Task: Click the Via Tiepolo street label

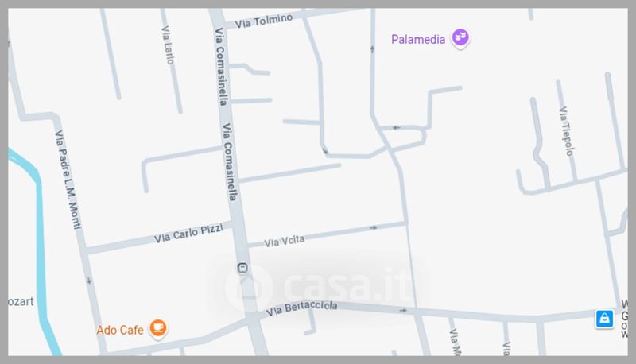Action: pyautogui.click(x=566, y=131)
